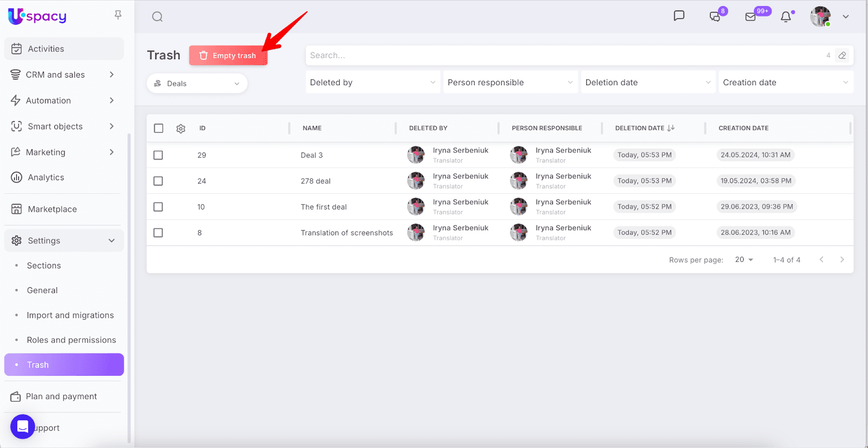868x448 pixels.
Task: Pin the sidebar with the pin icon
Action: pyautogui.click(x=118, y=15)
